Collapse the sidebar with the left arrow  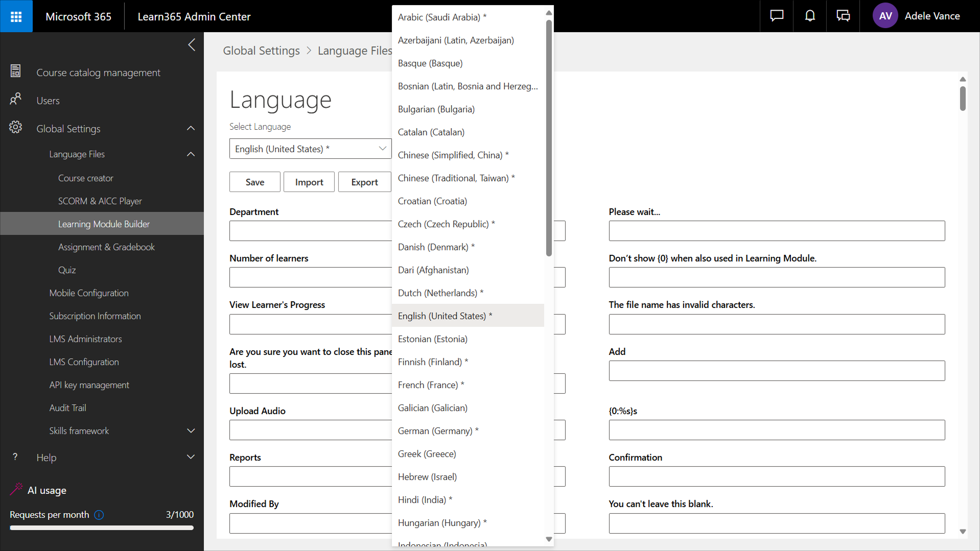click(192, 45)
